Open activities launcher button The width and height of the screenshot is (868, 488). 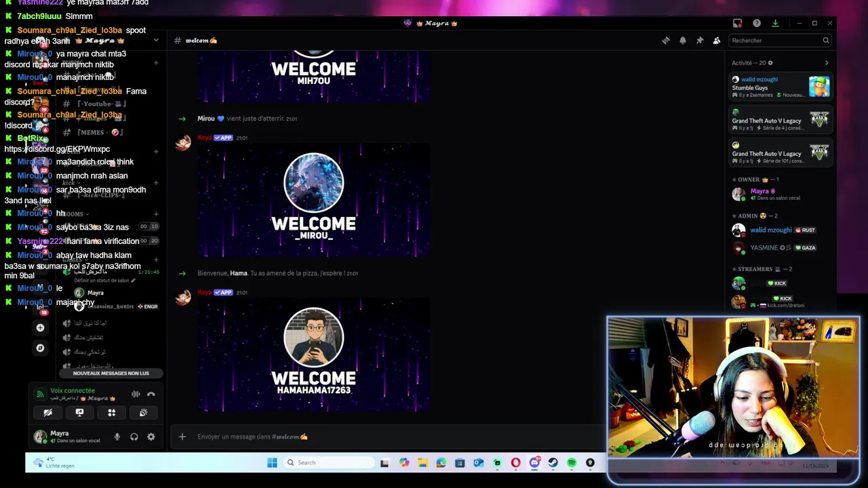point(111,413)
